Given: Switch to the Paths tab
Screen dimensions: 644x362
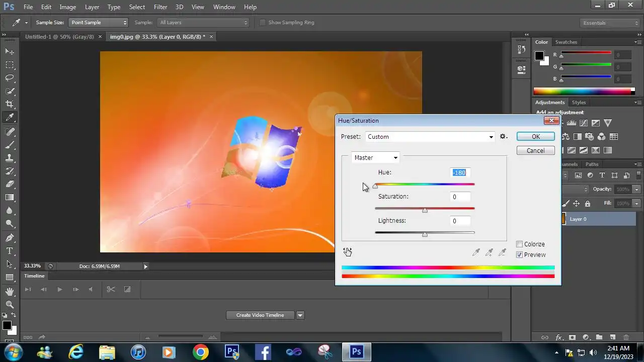Looking at the screenshot, I should click(x=592, y=164).
